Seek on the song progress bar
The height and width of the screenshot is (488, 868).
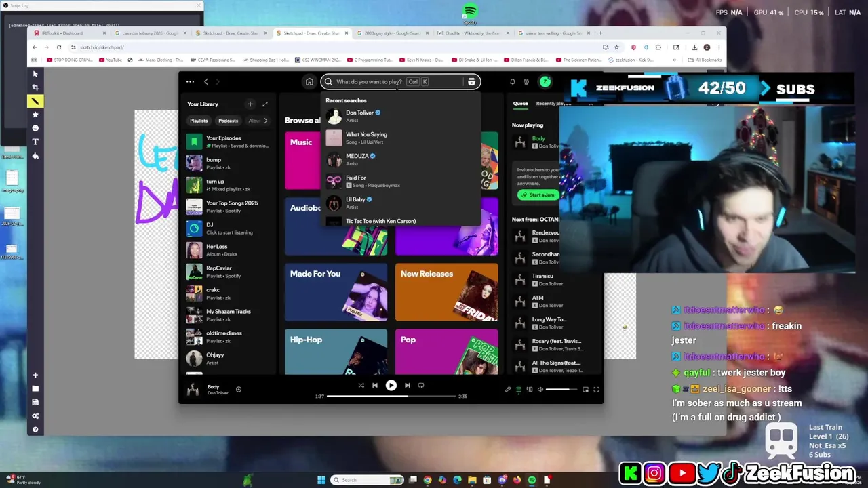(391, 396)
